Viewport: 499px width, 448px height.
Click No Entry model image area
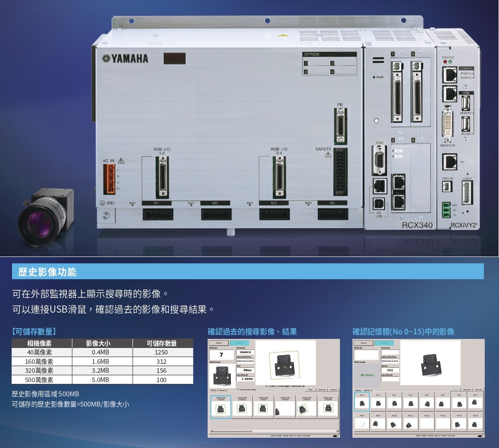[367, 376]
